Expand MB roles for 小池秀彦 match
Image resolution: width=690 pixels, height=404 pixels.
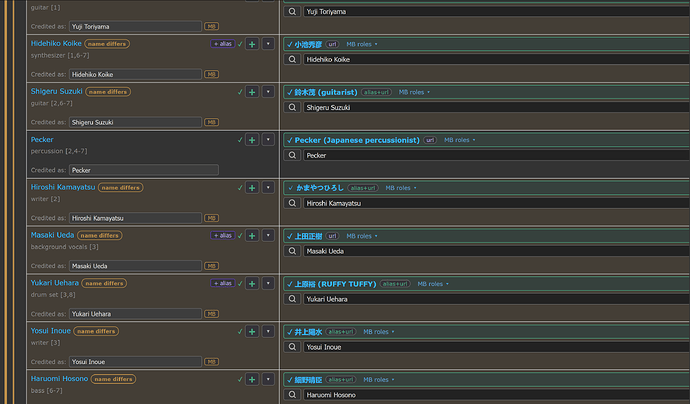point(362,44)
